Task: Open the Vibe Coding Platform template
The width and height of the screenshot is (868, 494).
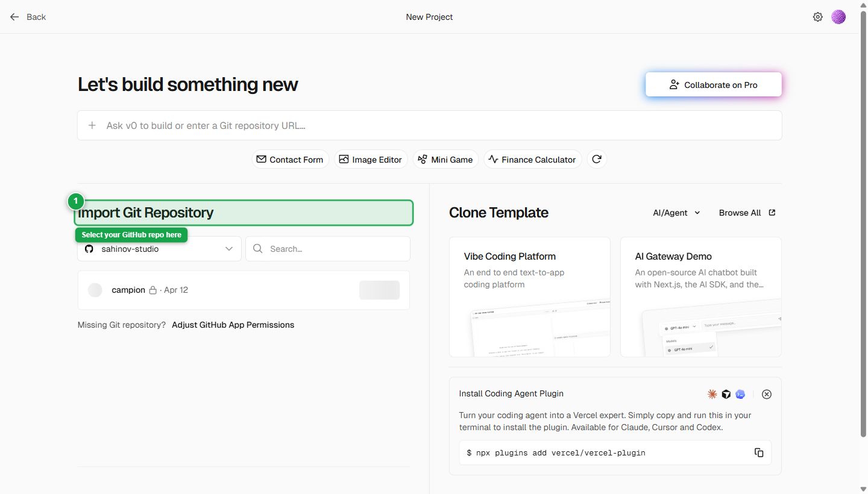Action: (530, 297)
